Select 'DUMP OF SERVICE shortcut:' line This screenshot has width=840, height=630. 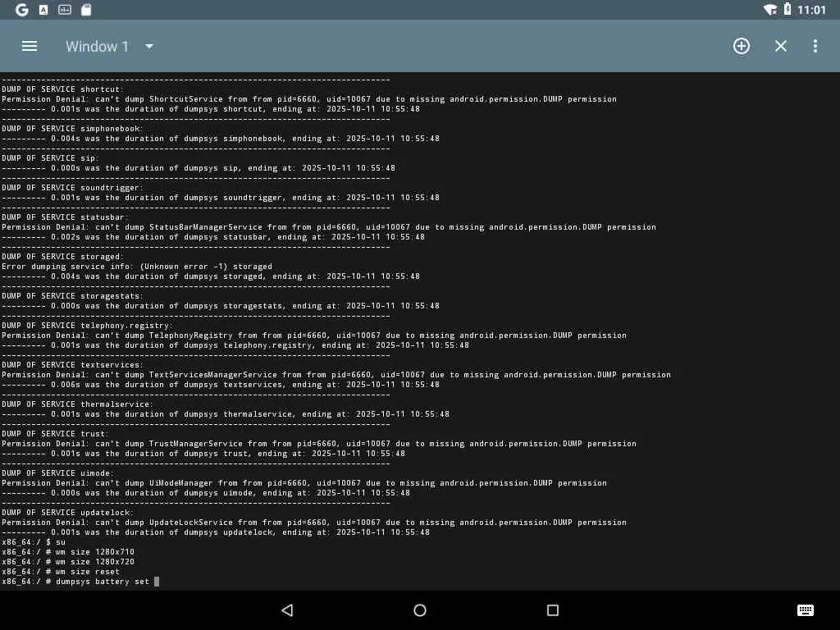click(62, 89)
